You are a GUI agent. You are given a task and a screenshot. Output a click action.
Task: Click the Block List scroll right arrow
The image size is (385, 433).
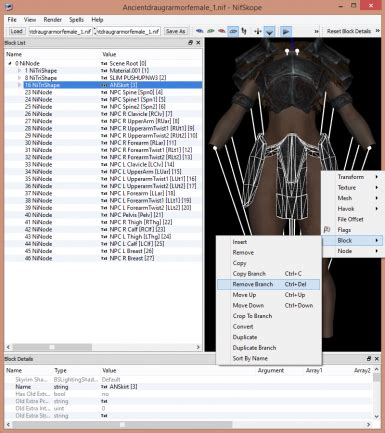[x=198, y=347]
